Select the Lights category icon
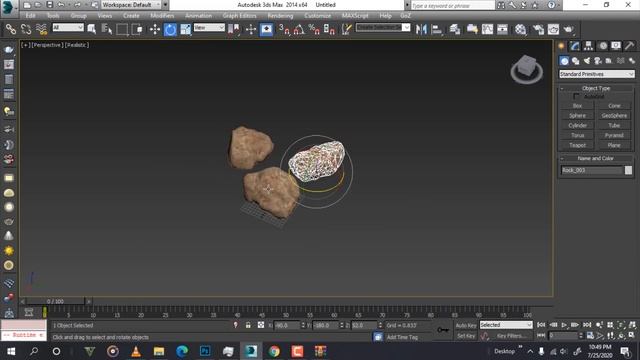Image resolution: width=640 pixels, height=360 pixels. point(587,61)
